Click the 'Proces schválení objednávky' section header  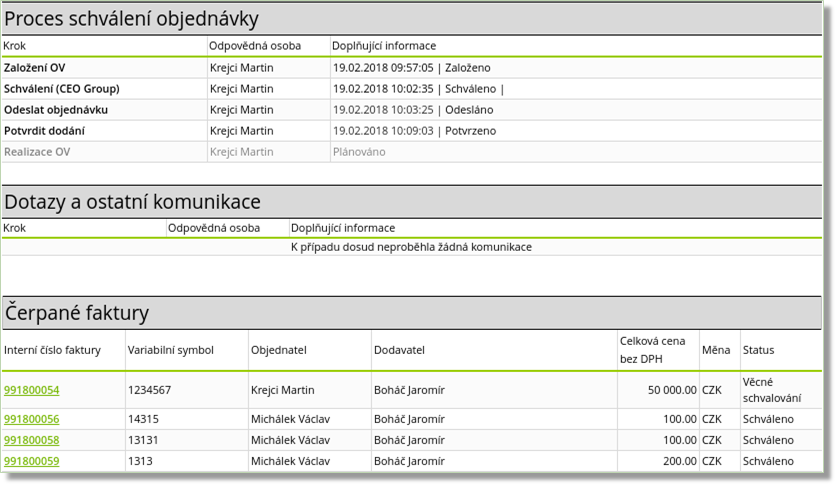(131, 19)
